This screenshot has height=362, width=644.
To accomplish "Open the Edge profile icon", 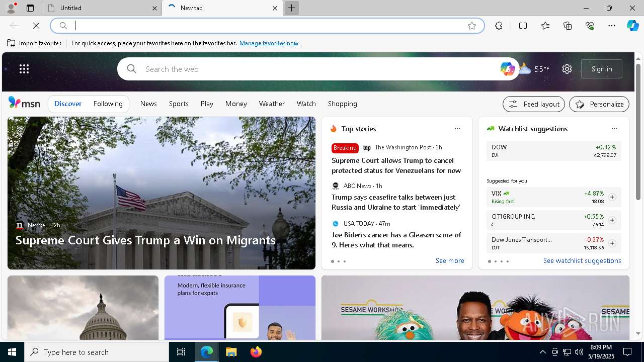I will pyautogui.click(x=11, y=8).
